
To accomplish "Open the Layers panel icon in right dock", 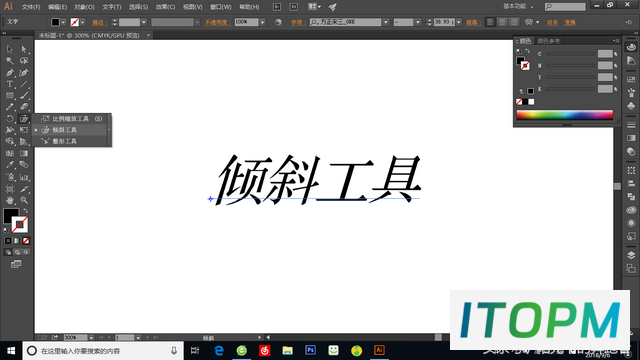I will (x=631, y=255).
